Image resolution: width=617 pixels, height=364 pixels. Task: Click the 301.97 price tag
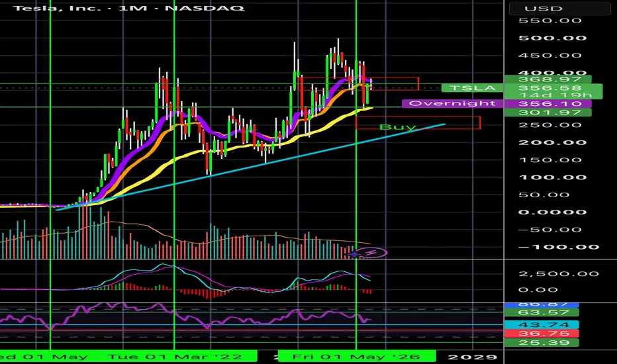547,113
